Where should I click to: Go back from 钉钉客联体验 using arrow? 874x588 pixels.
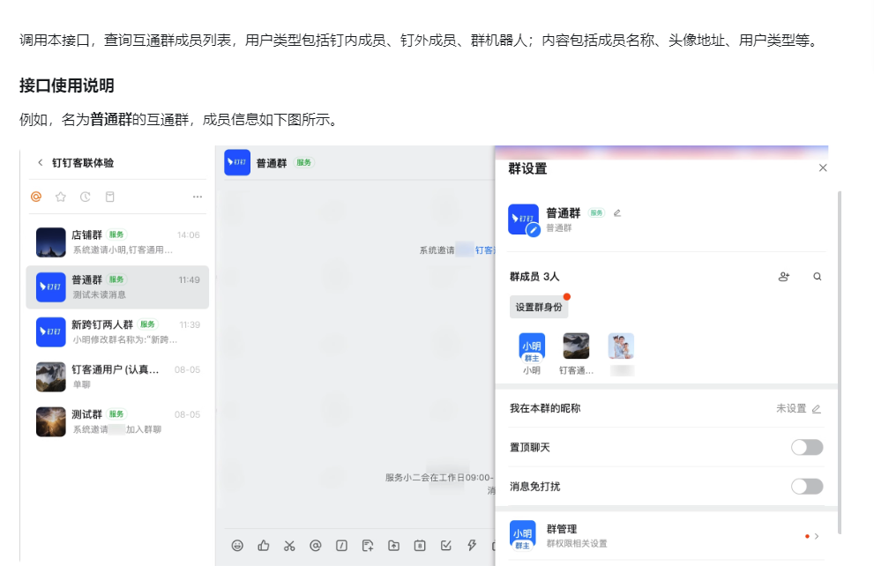tap(41, 163)
